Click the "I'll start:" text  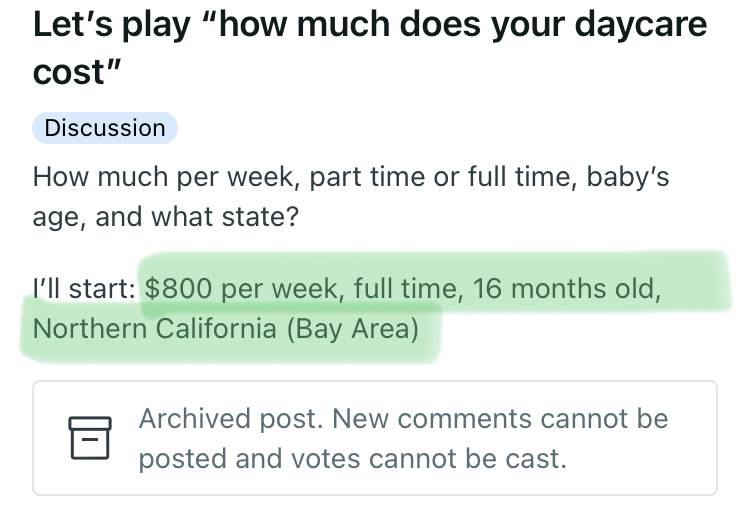click(x=84, y=289)
